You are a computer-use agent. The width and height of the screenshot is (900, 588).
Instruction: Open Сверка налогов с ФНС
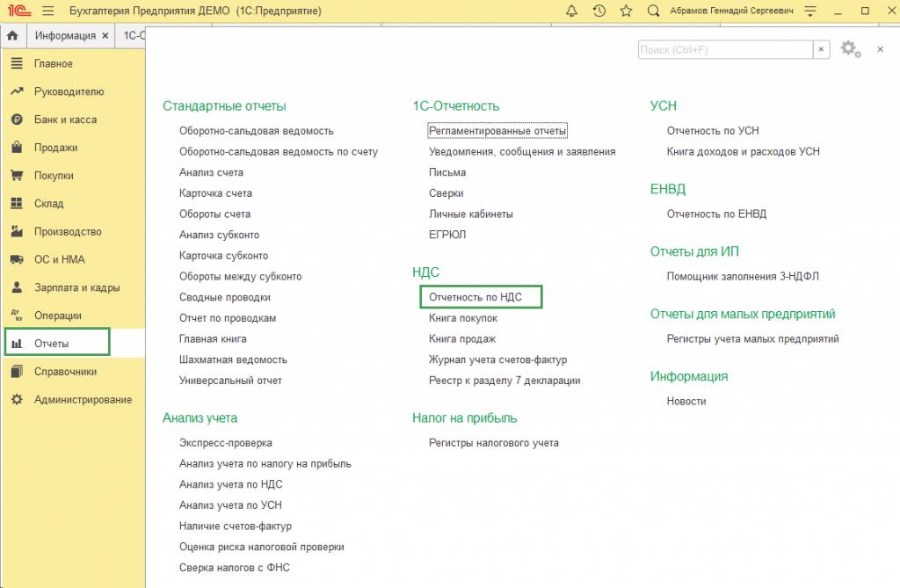pyautogui.click(x=234, y=568)
